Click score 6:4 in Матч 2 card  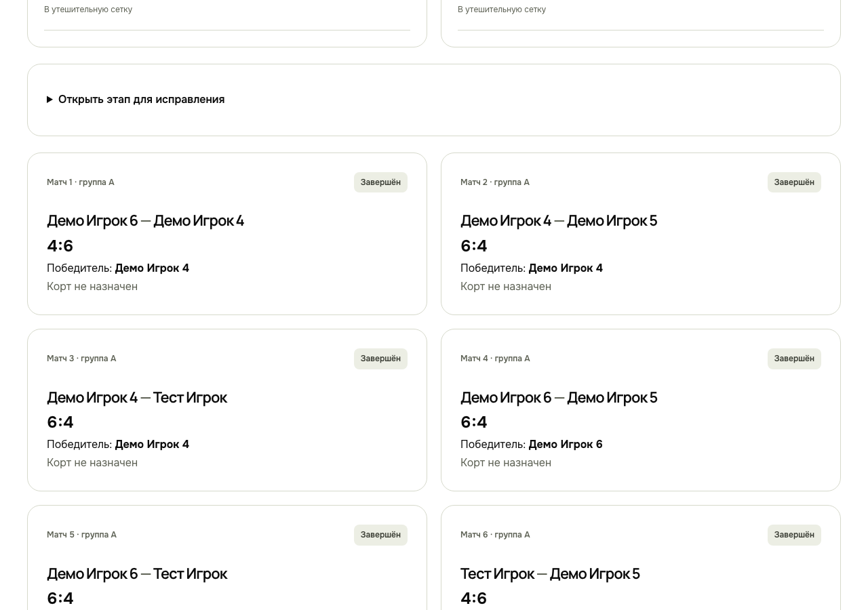tap(473, 245)
